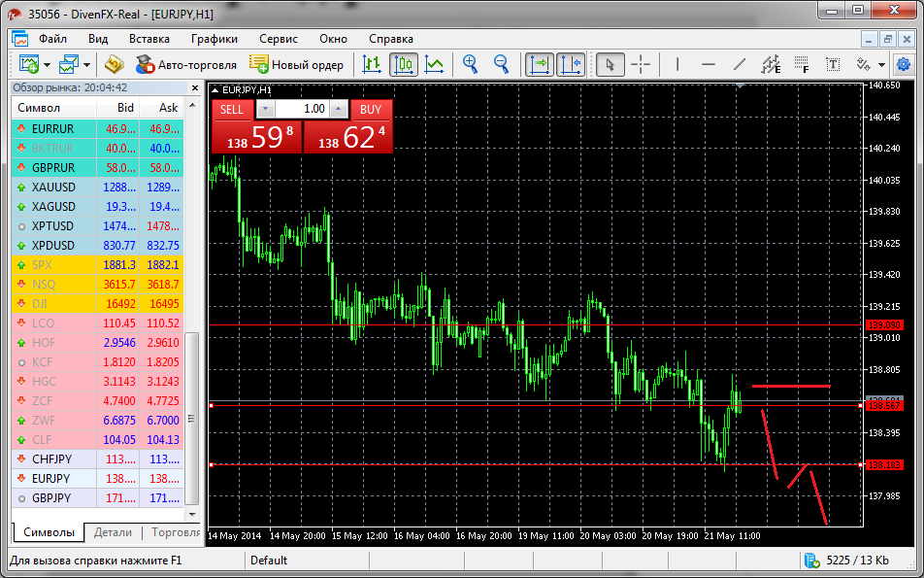Click BUY one-click trading button
This screenshot has width=924, height=578.
coord(371,110)
